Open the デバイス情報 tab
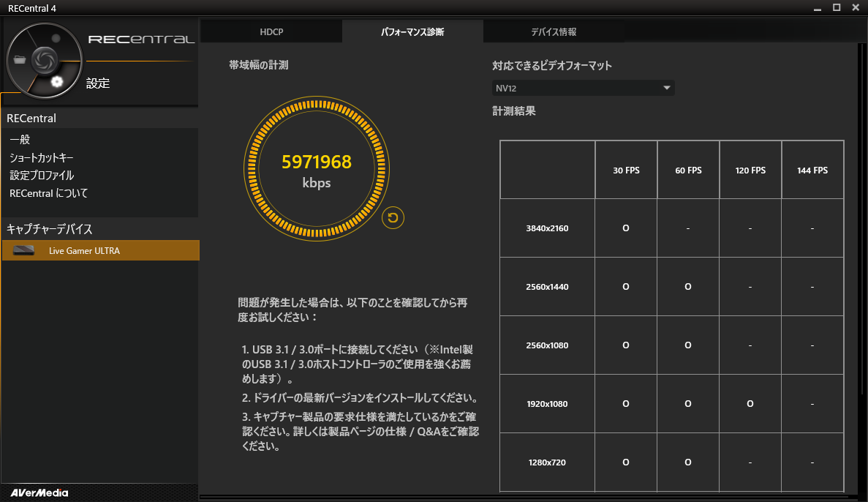The height and width of the screenshot is (502, 868). pyautogui.click(x=554, y=31)
